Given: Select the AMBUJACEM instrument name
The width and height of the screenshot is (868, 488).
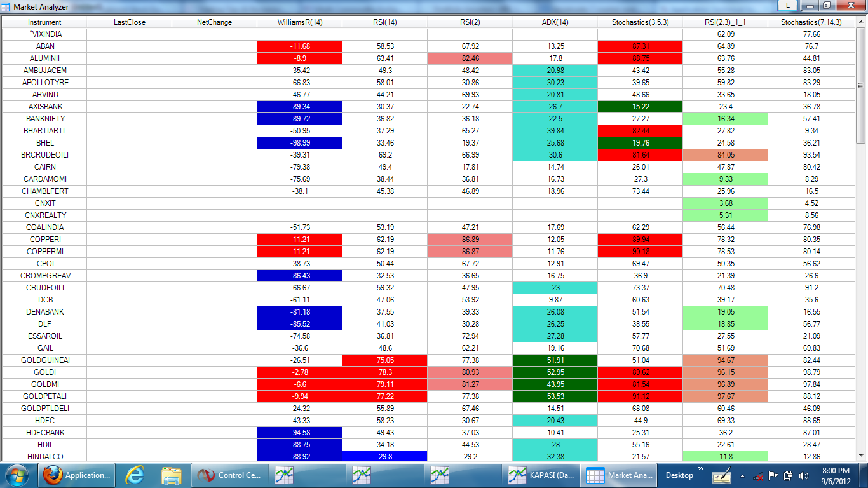Looking at the screenshot, I should (x=45, y=71).
